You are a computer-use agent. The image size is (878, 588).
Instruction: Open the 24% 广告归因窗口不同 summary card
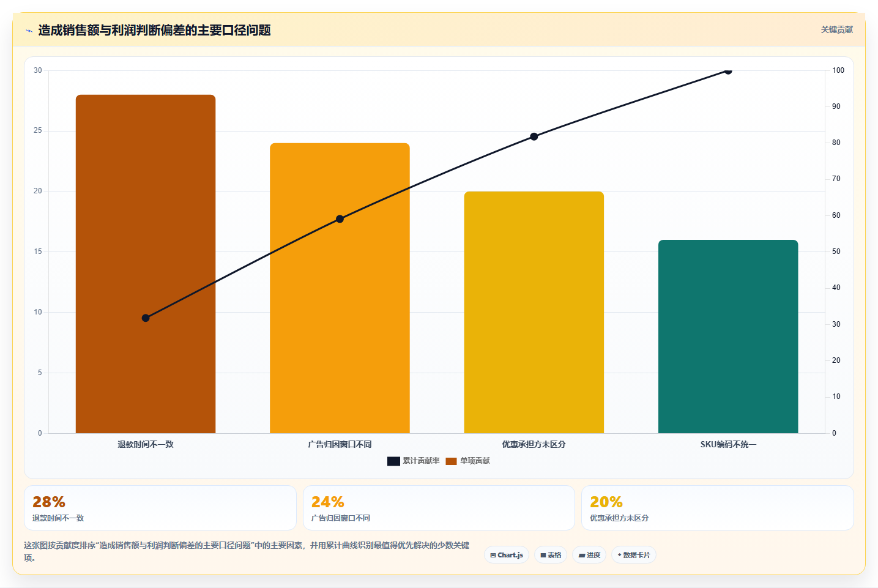pos(439,508)
